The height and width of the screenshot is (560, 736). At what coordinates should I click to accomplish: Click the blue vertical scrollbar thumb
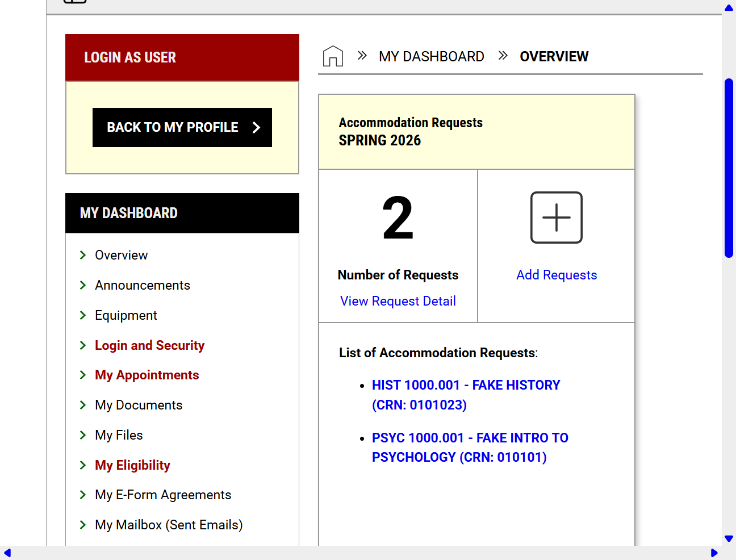coord(729,168)
